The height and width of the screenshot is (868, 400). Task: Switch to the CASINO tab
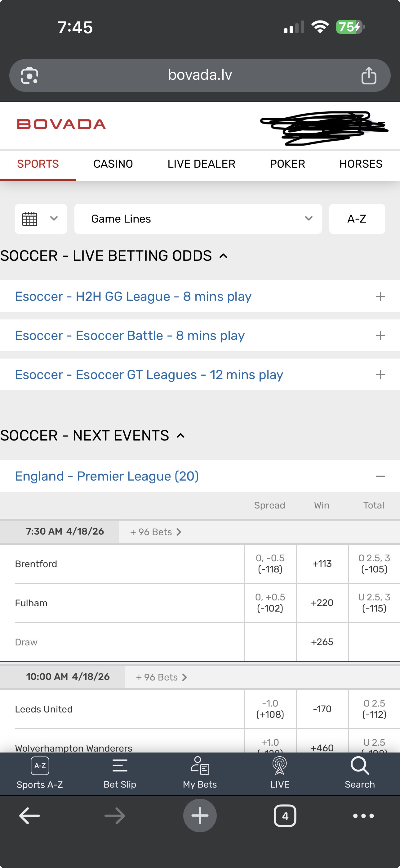pos(113,164)
